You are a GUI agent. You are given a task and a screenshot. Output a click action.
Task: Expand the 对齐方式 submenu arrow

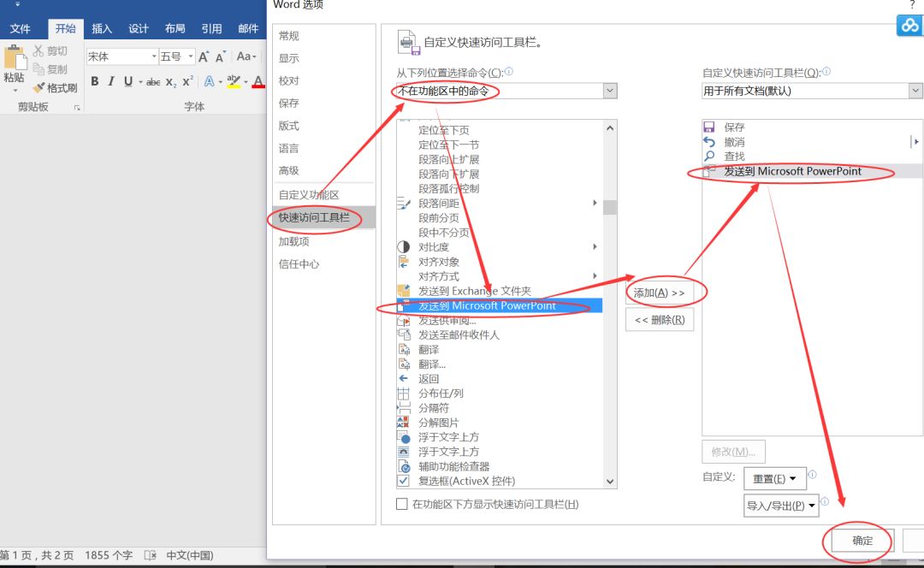(x=595, y=275)
